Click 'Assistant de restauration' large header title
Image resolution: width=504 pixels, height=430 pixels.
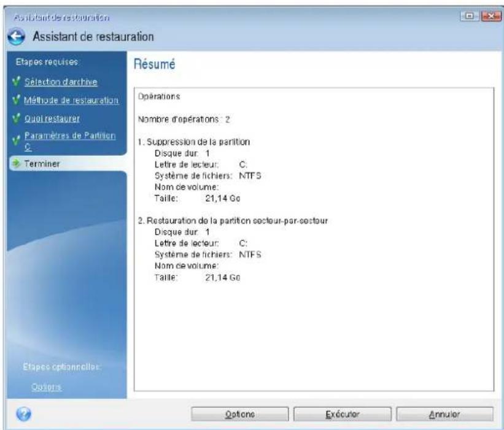click(x=93, y=36)
